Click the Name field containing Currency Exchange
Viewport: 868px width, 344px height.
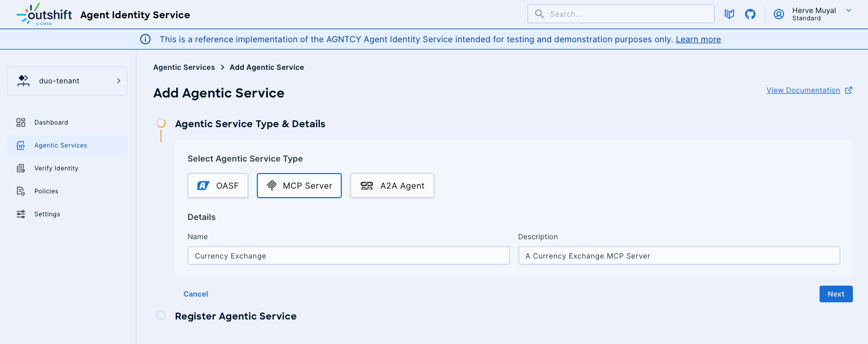pyautogui.click(x=349, y=255)
